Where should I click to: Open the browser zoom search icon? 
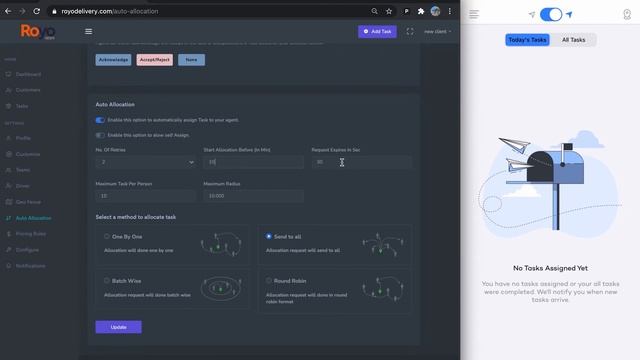[x=374, y=11]
